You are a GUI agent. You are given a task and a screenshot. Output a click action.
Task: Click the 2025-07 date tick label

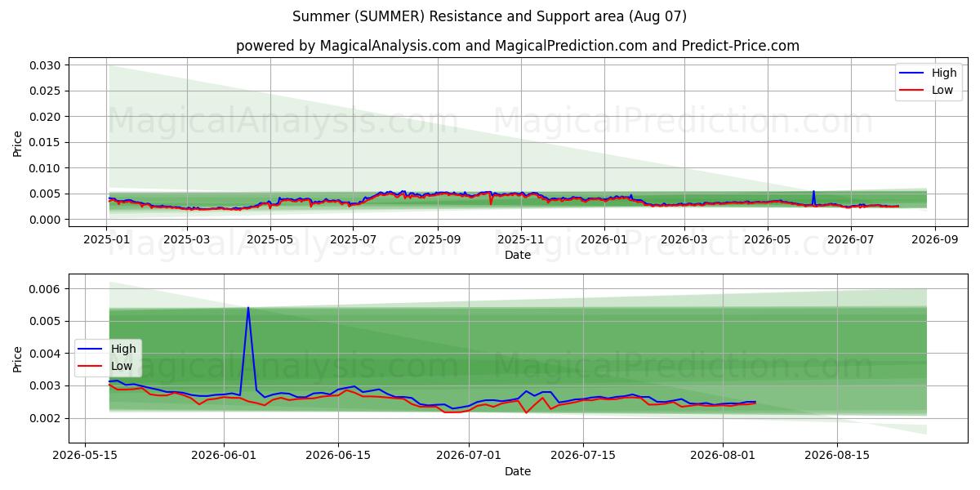coord(353,240)
